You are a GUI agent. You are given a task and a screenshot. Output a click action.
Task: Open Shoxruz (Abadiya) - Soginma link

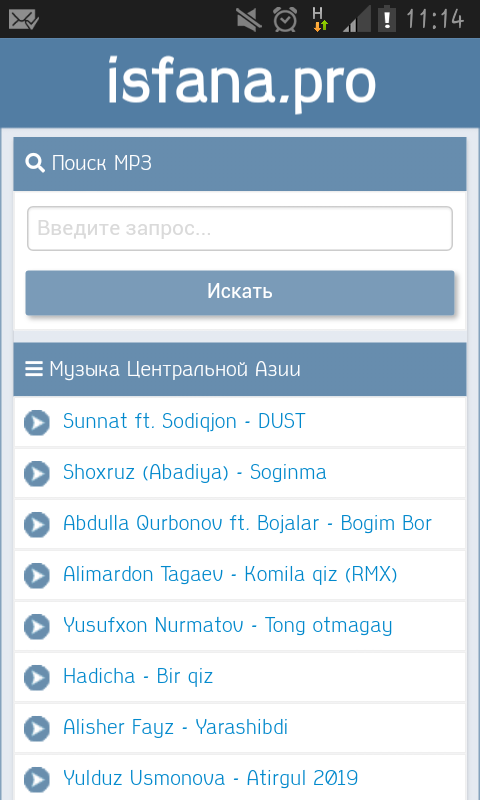(194, 472)
